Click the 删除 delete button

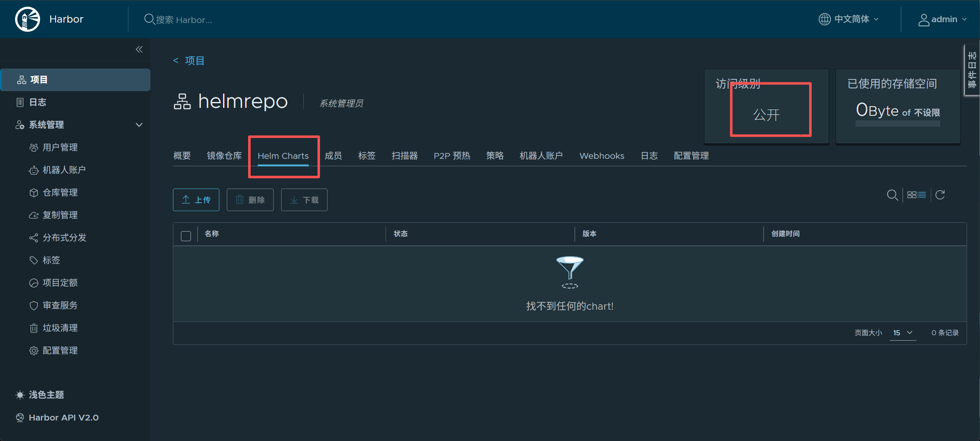250,200
